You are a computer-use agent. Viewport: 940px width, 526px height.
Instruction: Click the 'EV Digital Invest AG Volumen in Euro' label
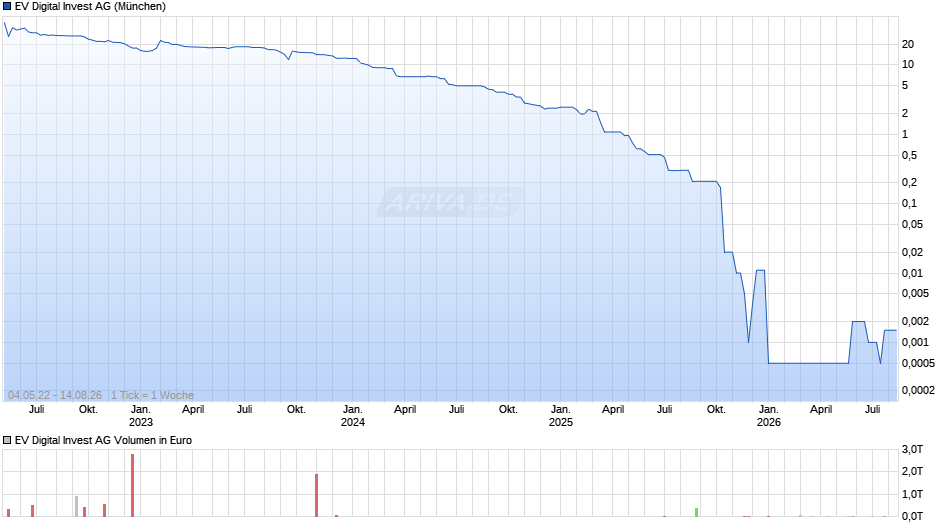coord(103,440)
